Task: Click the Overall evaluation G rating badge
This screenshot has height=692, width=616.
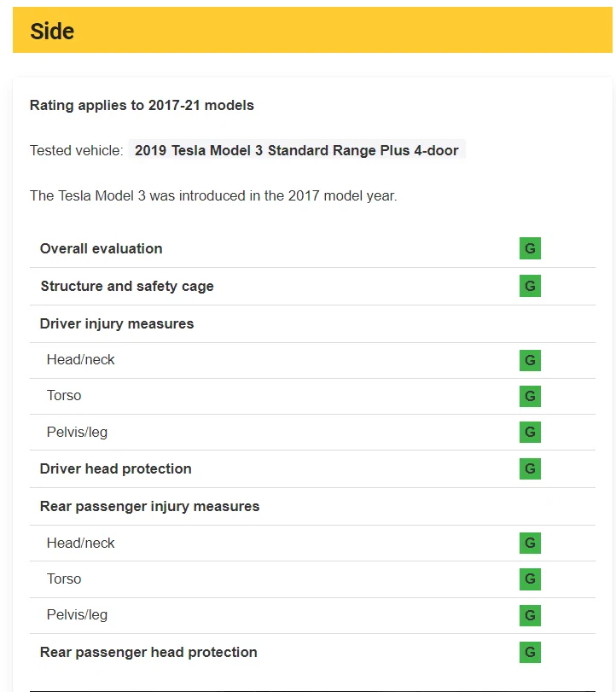Action: 530,248
